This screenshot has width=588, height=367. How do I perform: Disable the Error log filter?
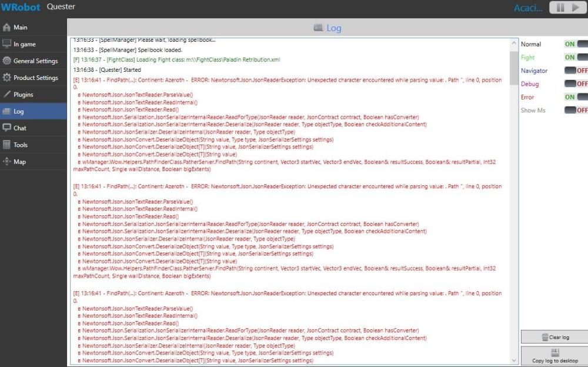pyautogui.click(x=576, y=97)
